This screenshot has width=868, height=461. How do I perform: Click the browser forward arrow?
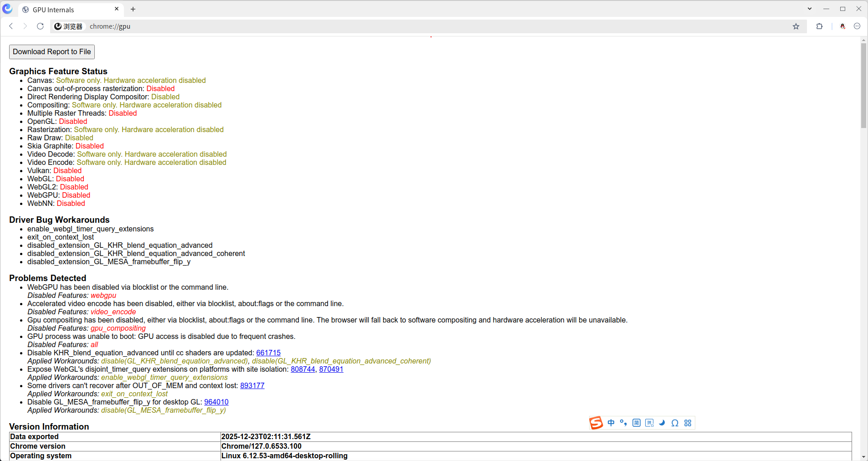click(x=26, y=26)
